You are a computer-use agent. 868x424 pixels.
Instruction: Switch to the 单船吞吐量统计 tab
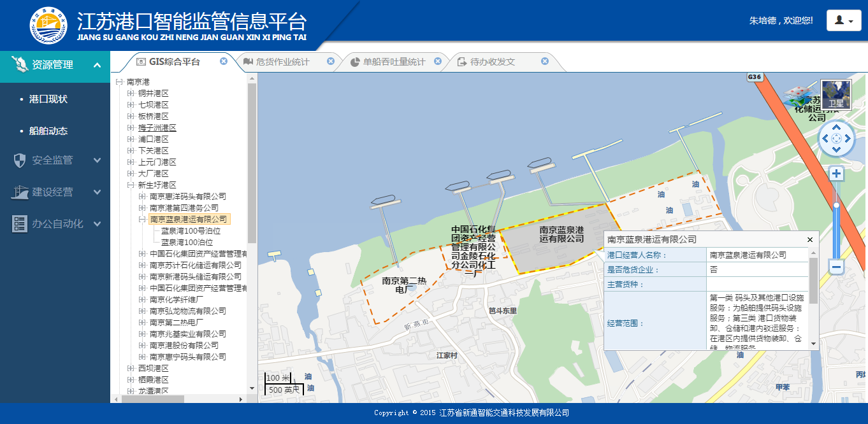point(393,62)
